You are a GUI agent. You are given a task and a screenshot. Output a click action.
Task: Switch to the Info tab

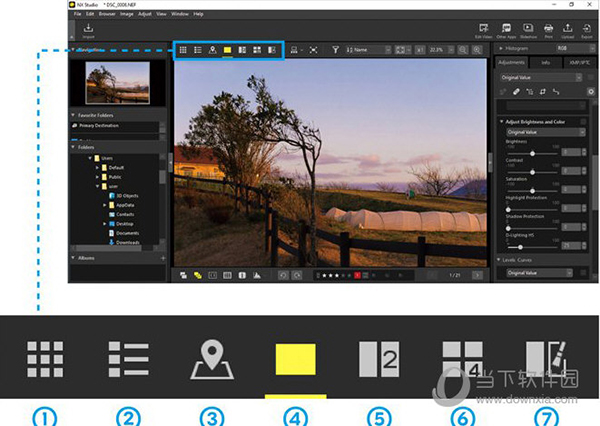coord(545,62)
